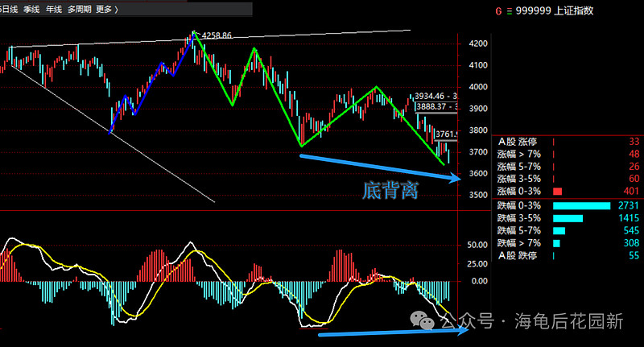Click the count 308 for 跌幅 > 7%

[x=632, y=243]
